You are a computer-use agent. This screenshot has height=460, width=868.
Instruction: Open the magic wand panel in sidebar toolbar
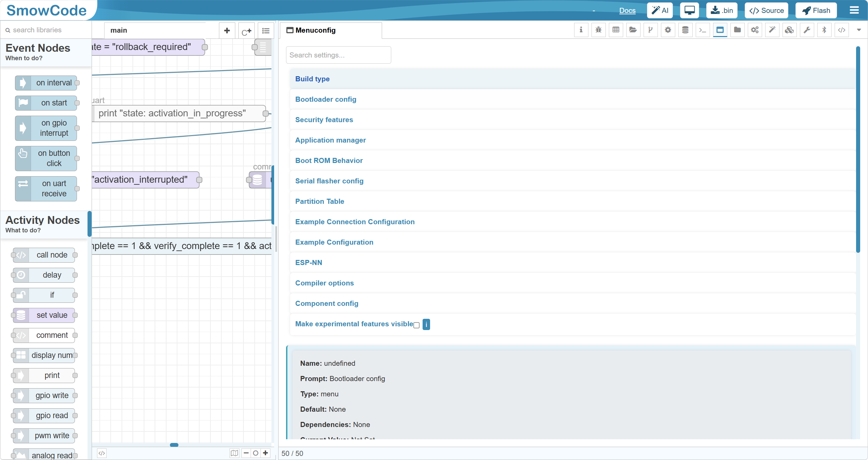tap(772, 30)
